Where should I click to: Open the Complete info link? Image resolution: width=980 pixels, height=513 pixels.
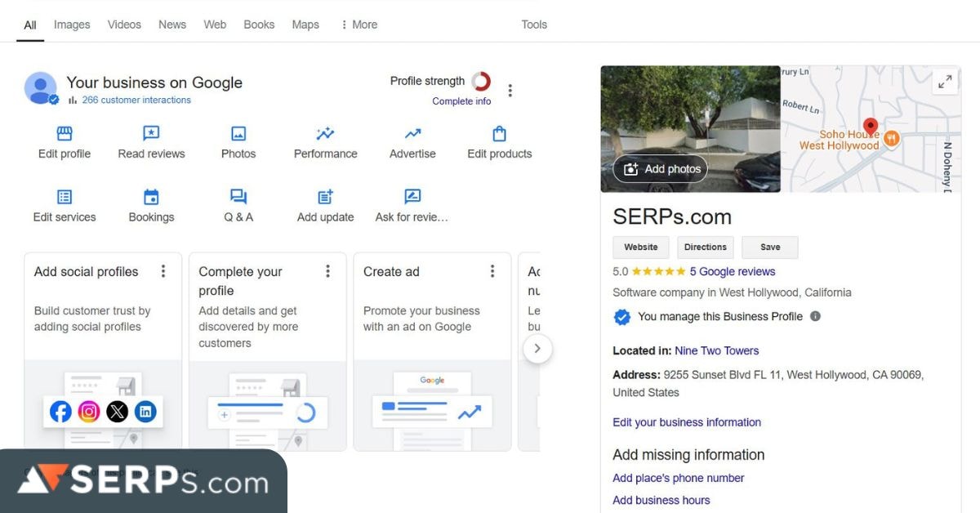(x=462, y=101)
